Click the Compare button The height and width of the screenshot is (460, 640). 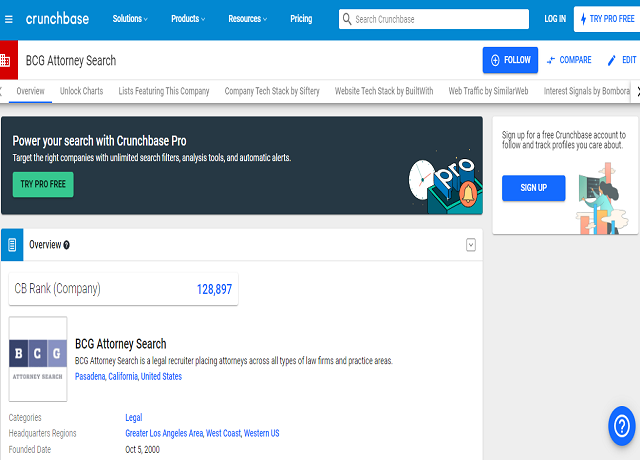click(569, 60)
